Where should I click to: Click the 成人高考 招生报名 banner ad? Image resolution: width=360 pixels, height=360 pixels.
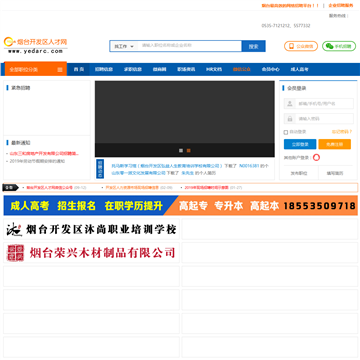pos(181,206)
